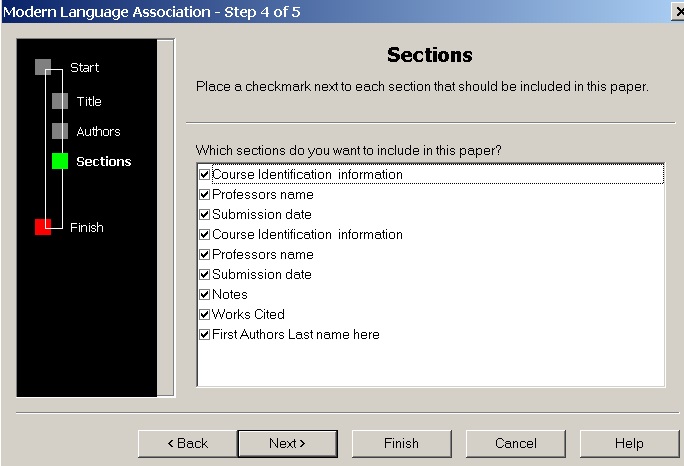Cancel the MLA wizard

pos(516,444)
